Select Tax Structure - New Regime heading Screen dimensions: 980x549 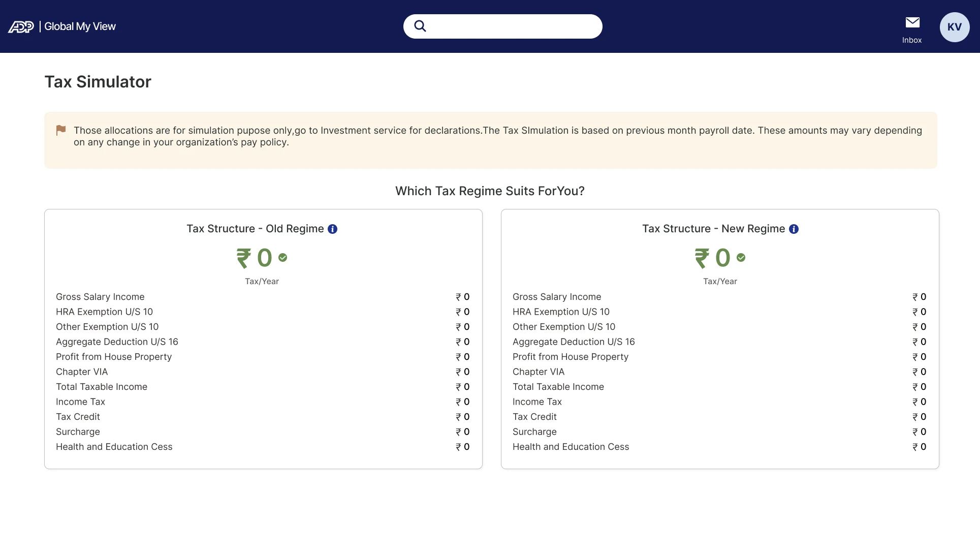click(x=713, y=229)
